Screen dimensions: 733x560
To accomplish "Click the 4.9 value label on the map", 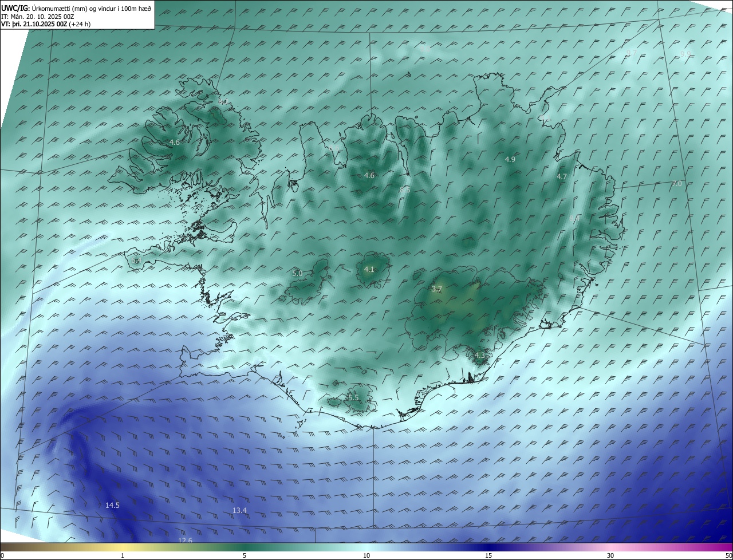I will 510,160.
